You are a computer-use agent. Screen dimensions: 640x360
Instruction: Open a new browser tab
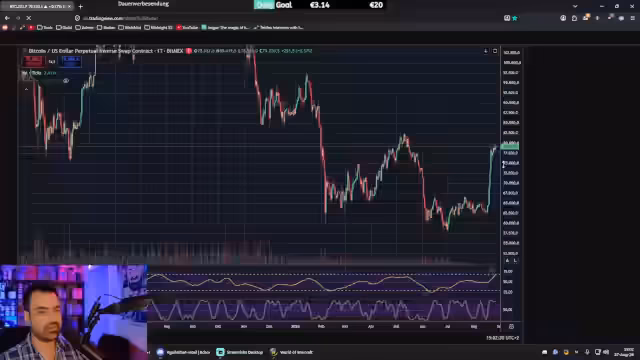[x=80, y=6]
